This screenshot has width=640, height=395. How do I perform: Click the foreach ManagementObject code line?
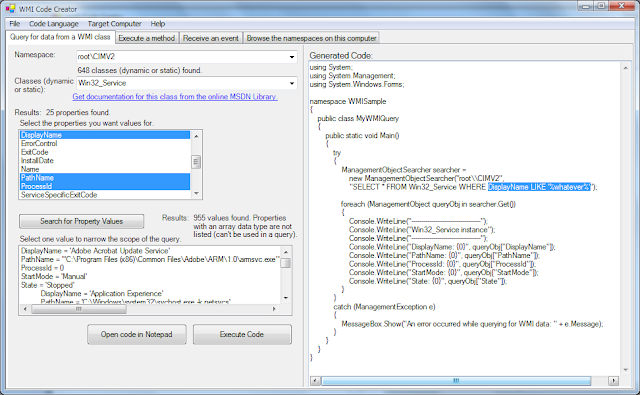tap(428, 204)
